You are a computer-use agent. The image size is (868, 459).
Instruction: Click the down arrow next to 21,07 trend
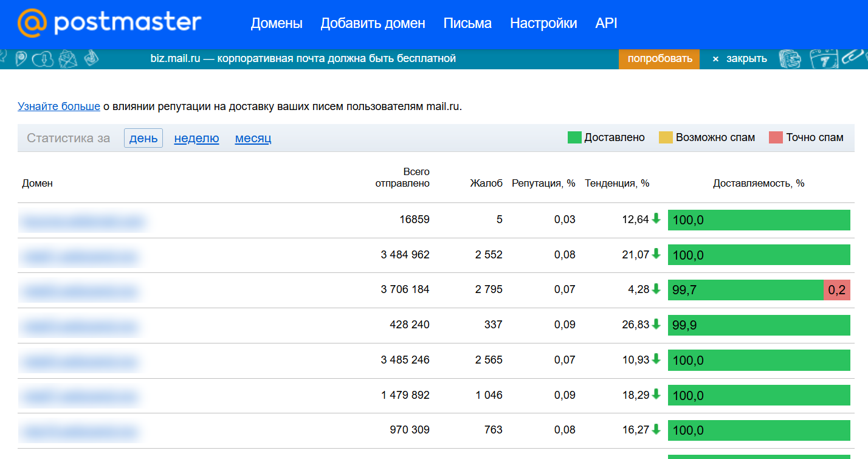(656, 254)
